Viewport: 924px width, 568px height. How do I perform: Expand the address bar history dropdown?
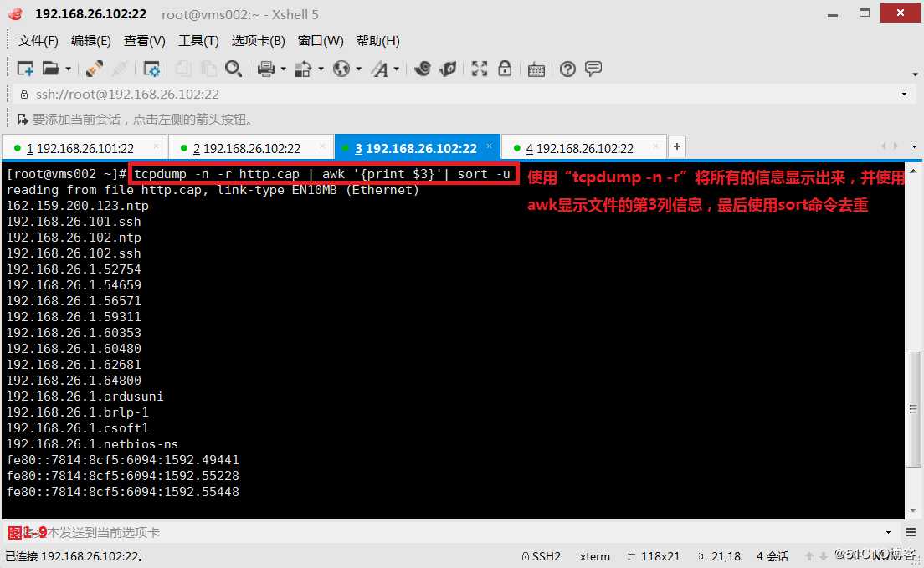coord(905,95)
